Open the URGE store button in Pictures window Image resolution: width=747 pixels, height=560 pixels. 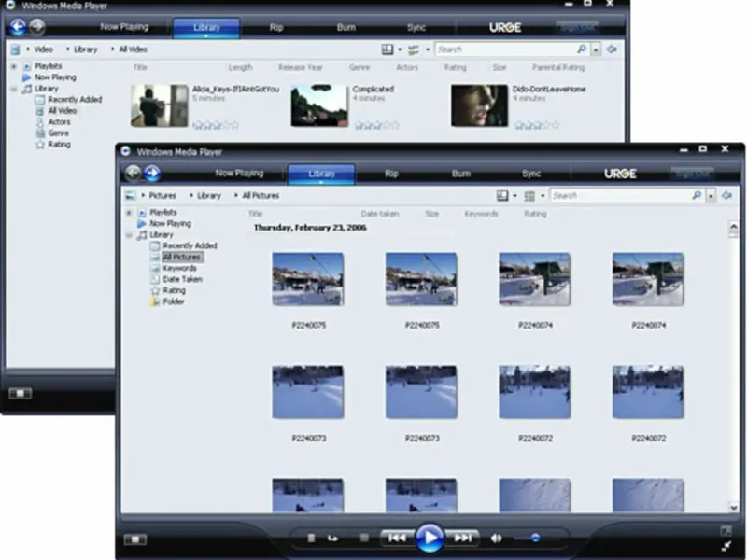point(620,174)
